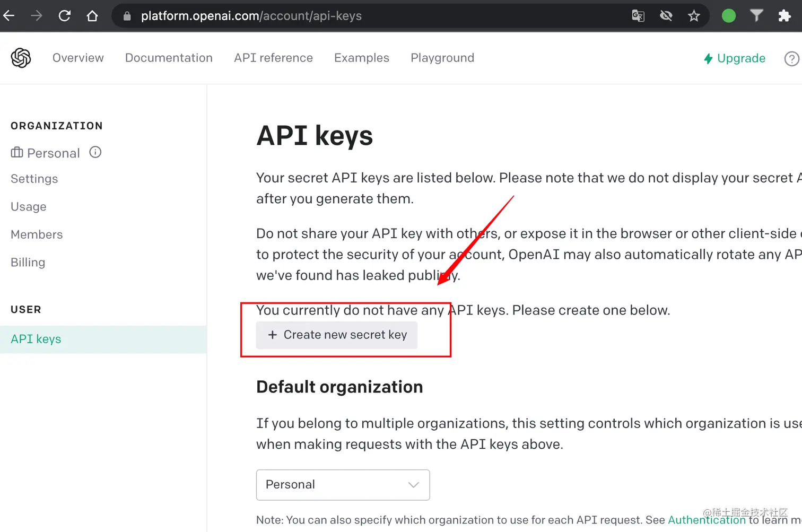Click the API keys page heading

pos(315,136)
